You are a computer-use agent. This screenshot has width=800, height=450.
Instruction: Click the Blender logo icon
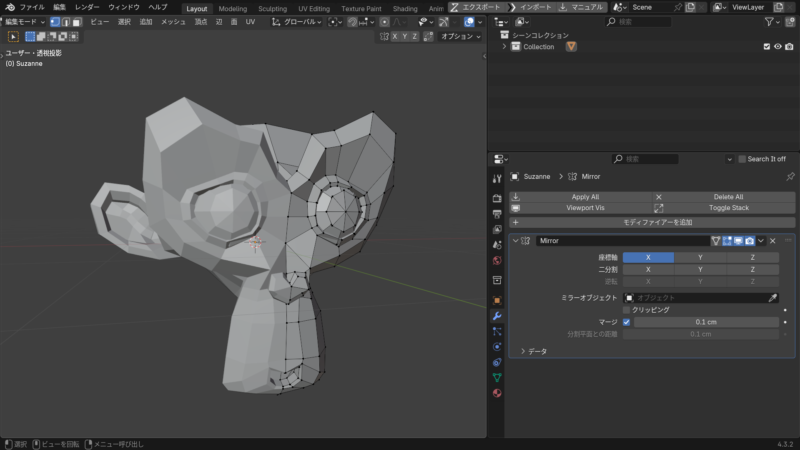coord(10,7)
